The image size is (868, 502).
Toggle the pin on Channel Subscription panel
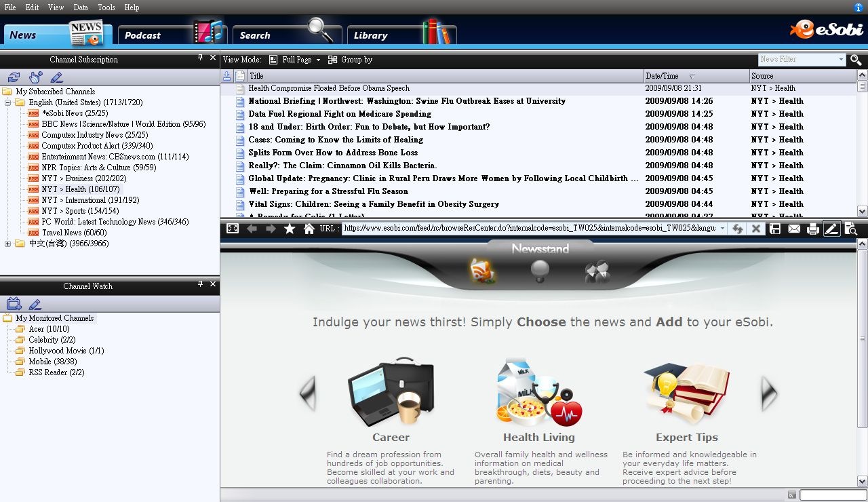[x=200, y=58]
